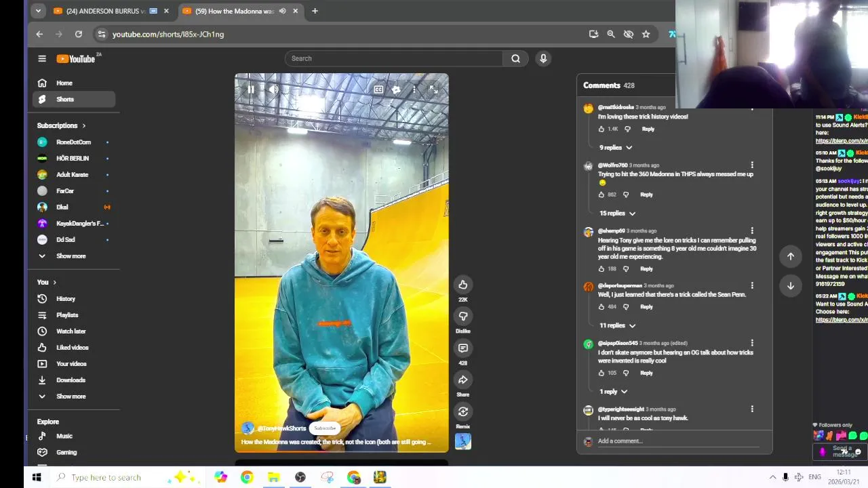Viewport: 868px width, 488px height.
Task: Open Downloads in sidebar
Action: (x=74, y=380)
